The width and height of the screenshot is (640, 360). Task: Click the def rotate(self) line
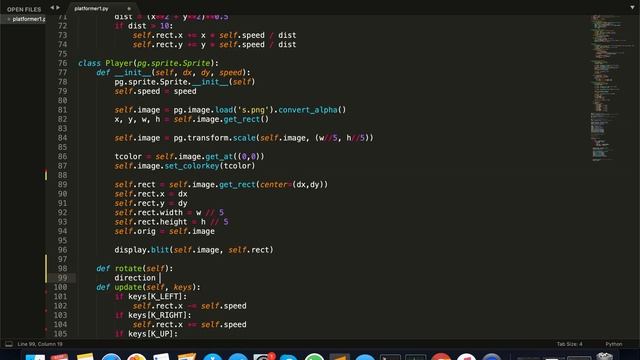(x=135, y=269)
